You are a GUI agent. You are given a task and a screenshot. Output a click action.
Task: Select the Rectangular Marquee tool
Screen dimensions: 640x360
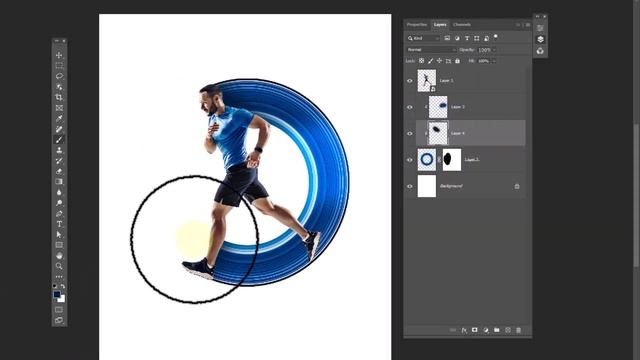(x=59, y=66)
